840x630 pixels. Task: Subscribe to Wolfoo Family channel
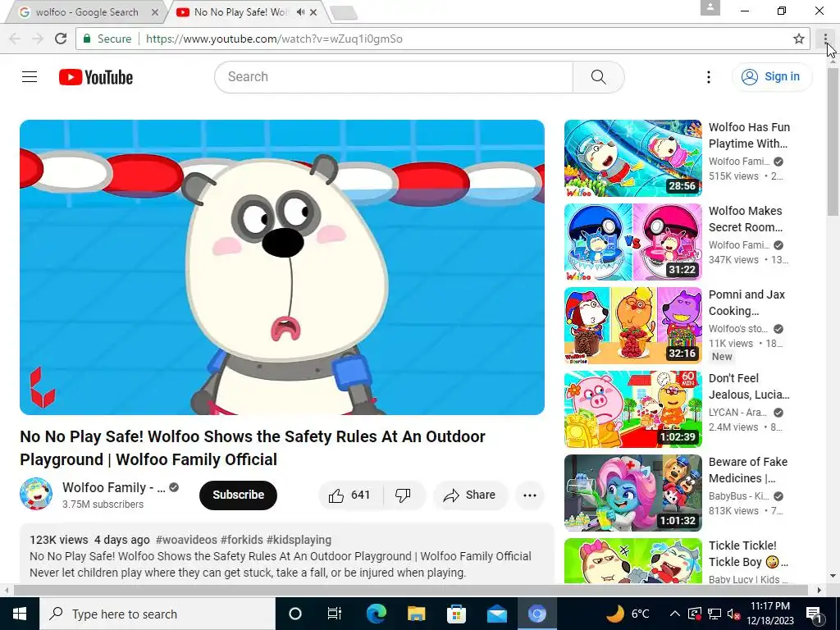click(x=239, y=495)
